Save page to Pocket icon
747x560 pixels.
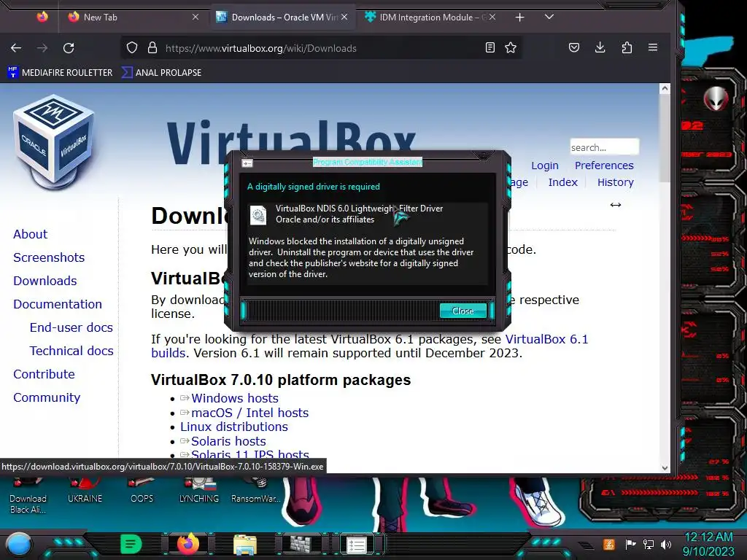click(x=574, y=47)
